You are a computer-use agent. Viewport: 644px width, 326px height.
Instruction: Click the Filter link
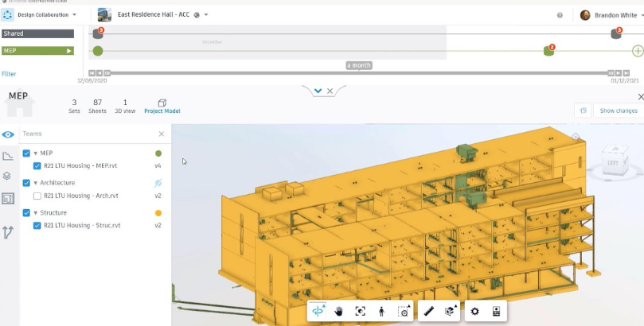click(9, 74)
